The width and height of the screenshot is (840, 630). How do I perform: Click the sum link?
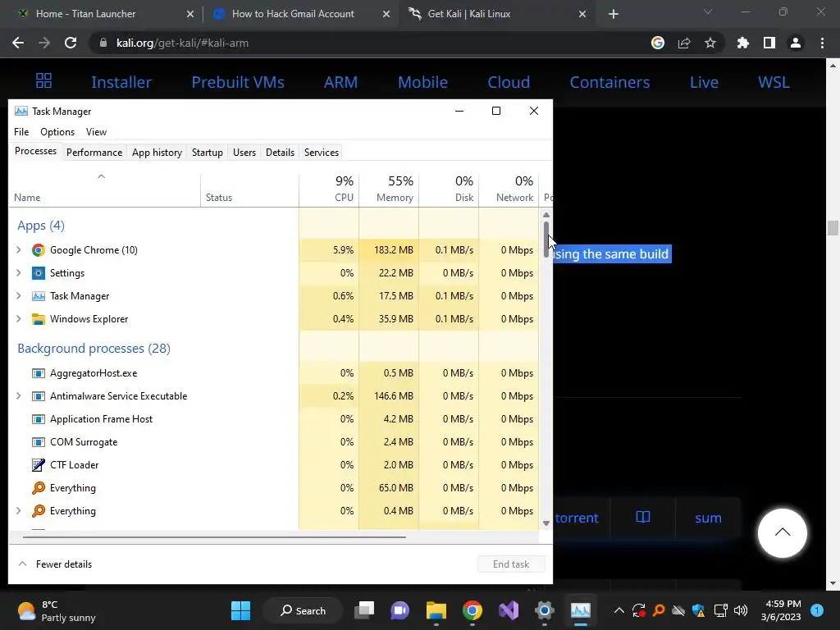(708, 518)
